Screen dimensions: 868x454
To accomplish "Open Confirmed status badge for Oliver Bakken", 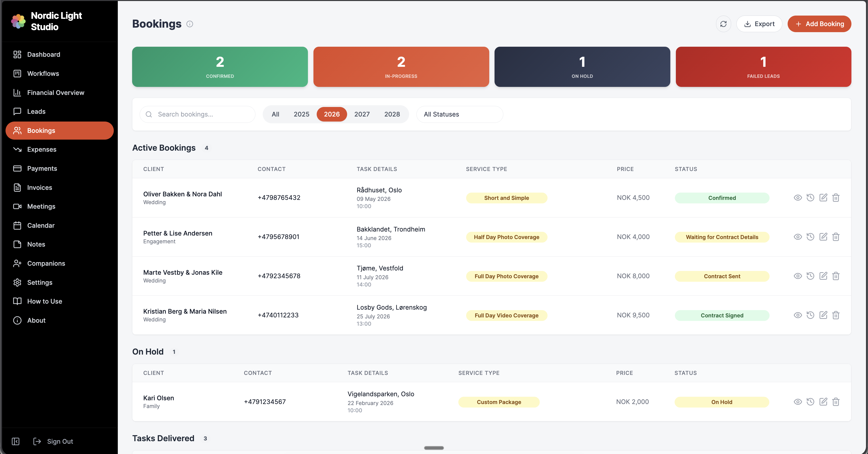I will [721, 198].
